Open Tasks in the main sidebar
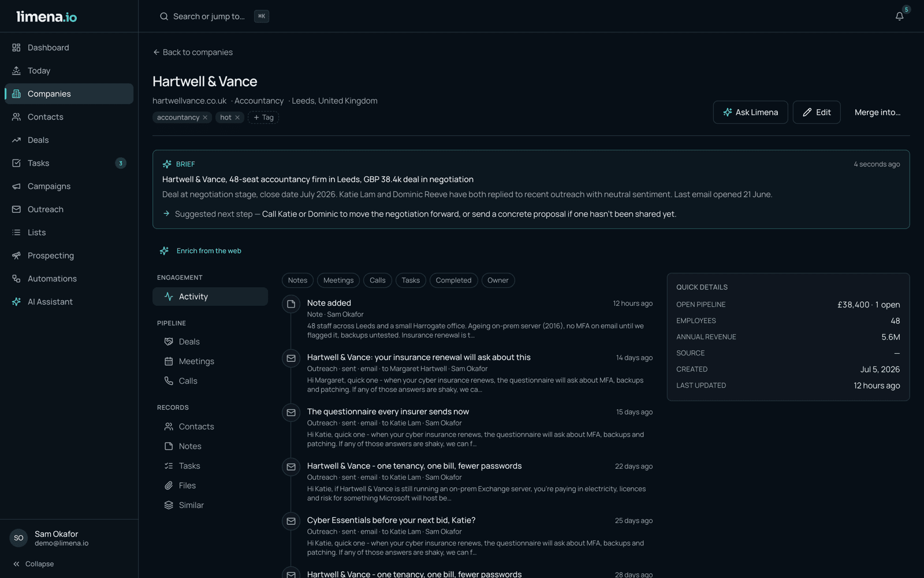This screenshot has width=924, height=578. [x=69, y=163]
